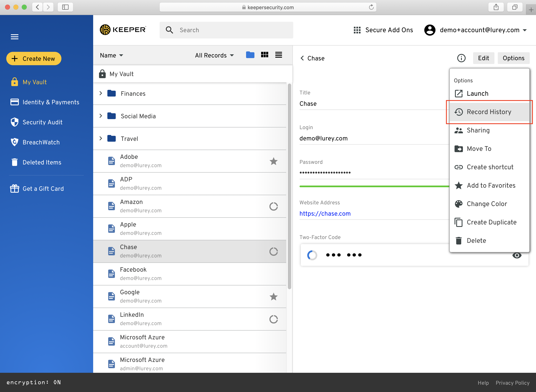Click Amazon two-factor indicator icon
The height and width of the screenshot is (392, 536).
tap(273, 206)
